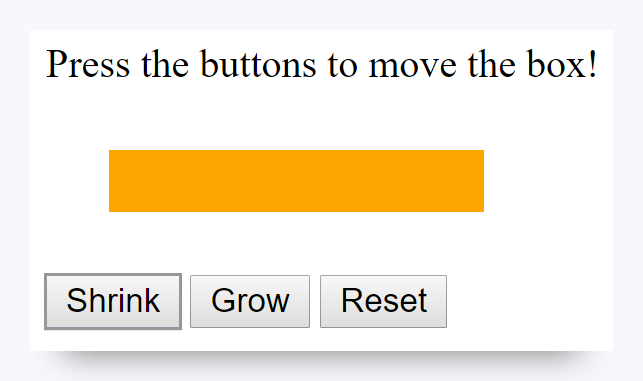Image resolution: width=643 pixels, height=381 pixels.
Task: Click the empty white area beside Reset
Action: click(x=529, y=301)
